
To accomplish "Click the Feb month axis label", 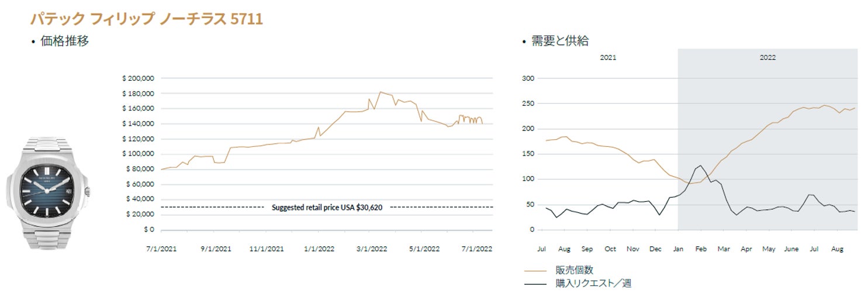I will 700,249.
